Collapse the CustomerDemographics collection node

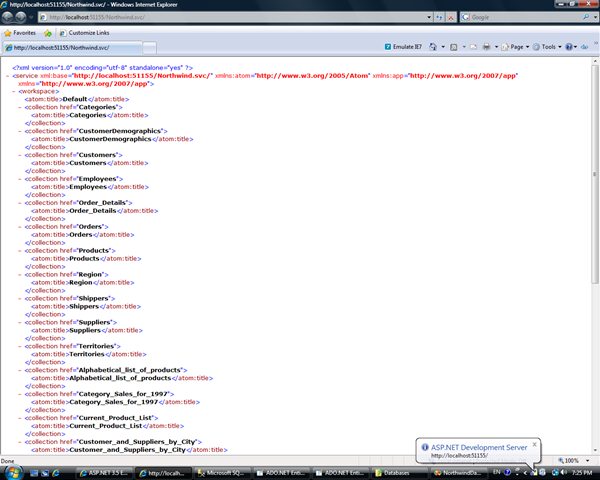click(x=20, y=131)
